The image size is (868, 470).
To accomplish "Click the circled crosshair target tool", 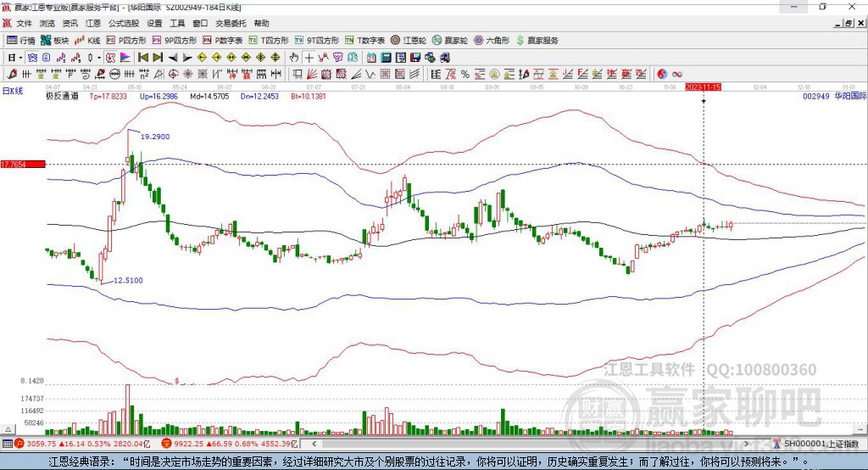I will coord(173,74).
